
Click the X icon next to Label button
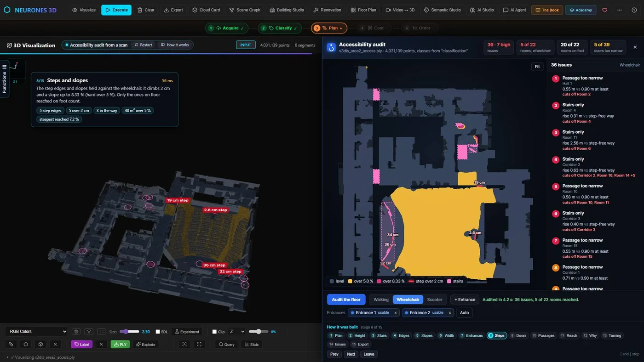click(x=101, y=344)
